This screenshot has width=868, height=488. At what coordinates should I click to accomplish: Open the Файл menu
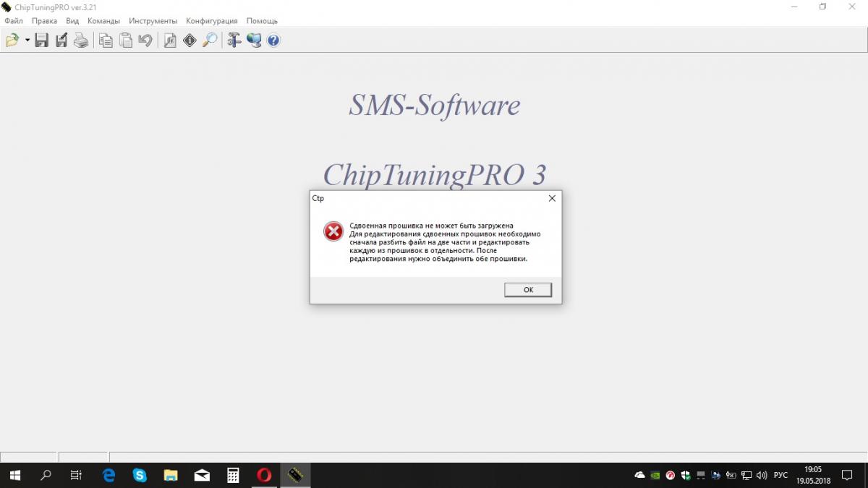pos(14,21)
